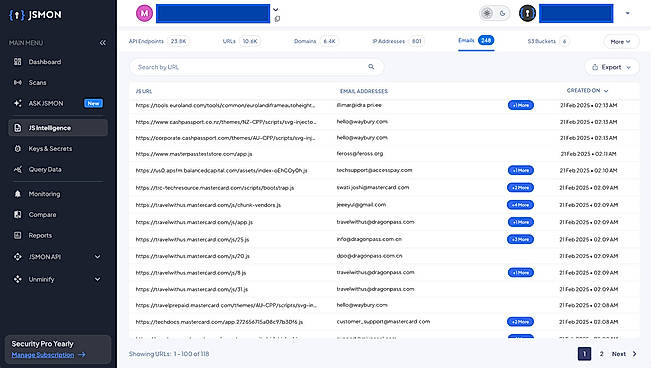This screenshot has height=368, width=651.
Task: Click the next page chevron arrow
Action: point(634,354)
